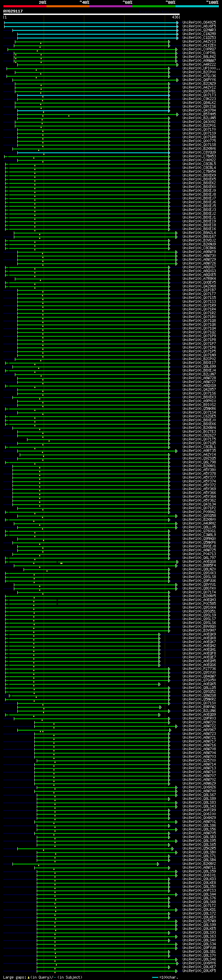Select the UniRef100_B3V9H7 label

[x=199, y=630]
